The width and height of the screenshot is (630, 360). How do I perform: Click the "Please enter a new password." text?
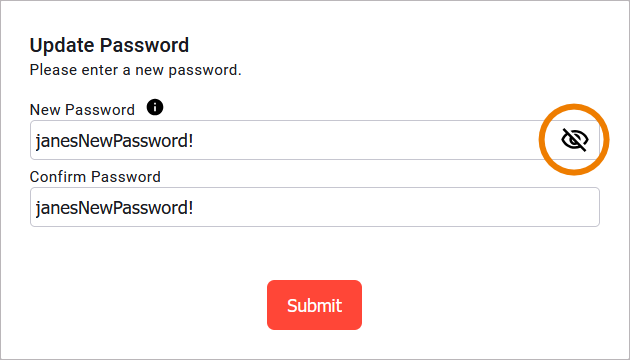(x=135, y=70)
